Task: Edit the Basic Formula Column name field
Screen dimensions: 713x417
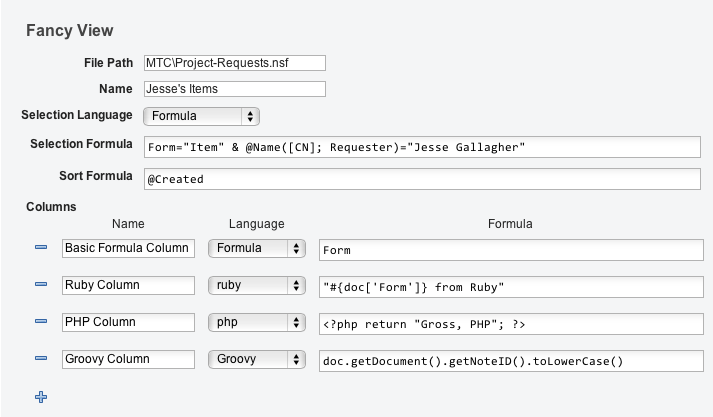Action: pos(128,248)
